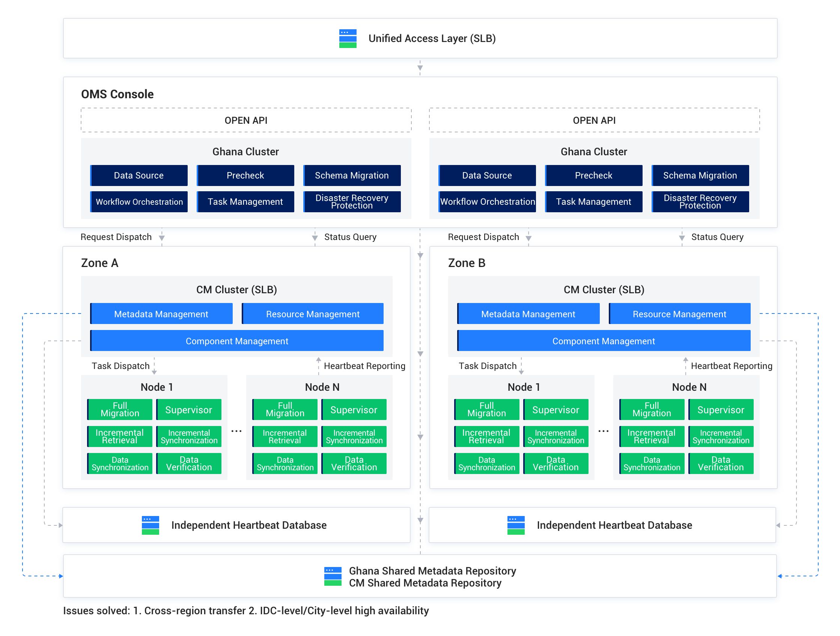Select Metadata Management in Zone A
Screen dimensions: 840x636
click(x=161, y=314)
